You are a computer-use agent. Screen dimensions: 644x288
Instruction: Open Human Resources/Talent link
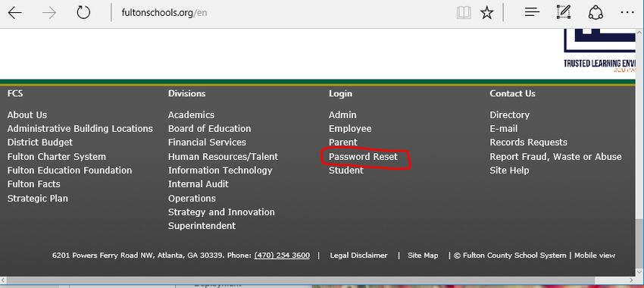223,157
